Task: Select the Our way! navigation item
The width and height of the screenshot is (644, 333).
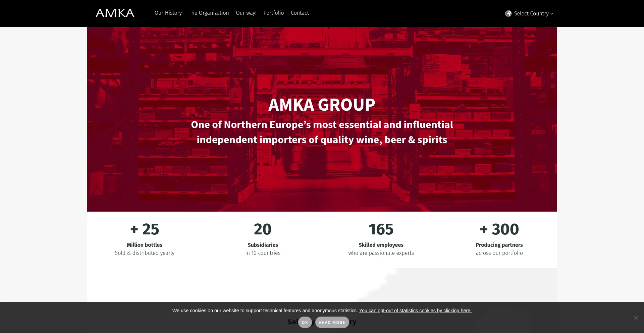Action: click(x=246, y=13)
